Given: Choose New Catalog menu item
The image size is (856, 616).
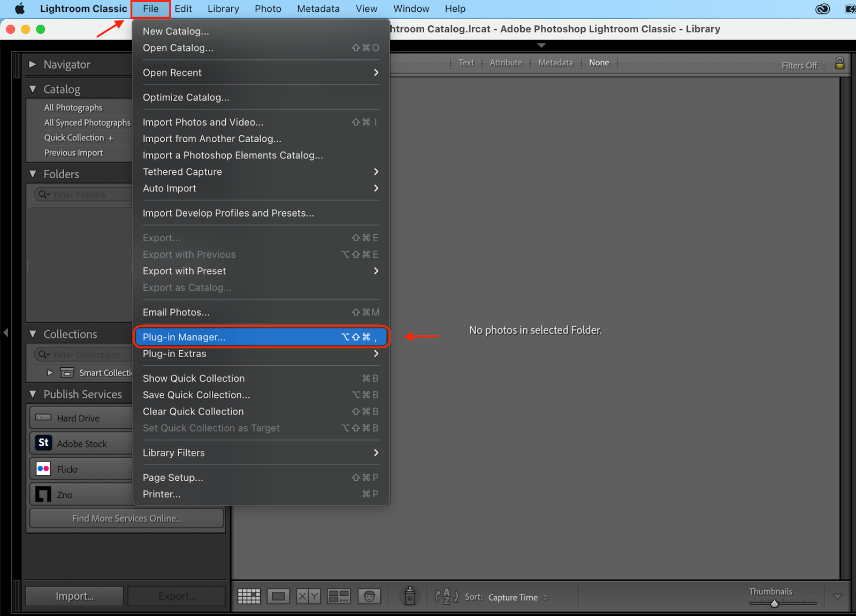Looking at the screenshot, I should coord(261,31).
